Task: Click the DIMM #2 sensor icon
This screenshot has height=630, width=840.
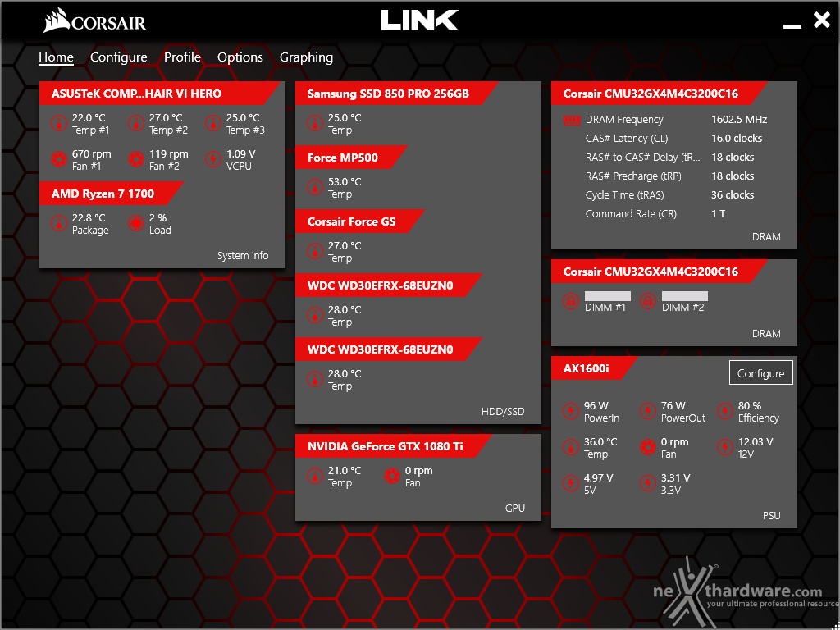Action: 648,302
